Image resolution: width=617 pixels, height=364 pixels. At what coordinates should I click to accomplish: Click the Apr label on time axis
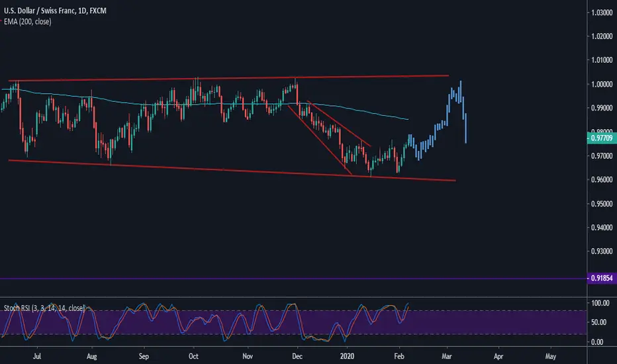[x=498, y=356]
